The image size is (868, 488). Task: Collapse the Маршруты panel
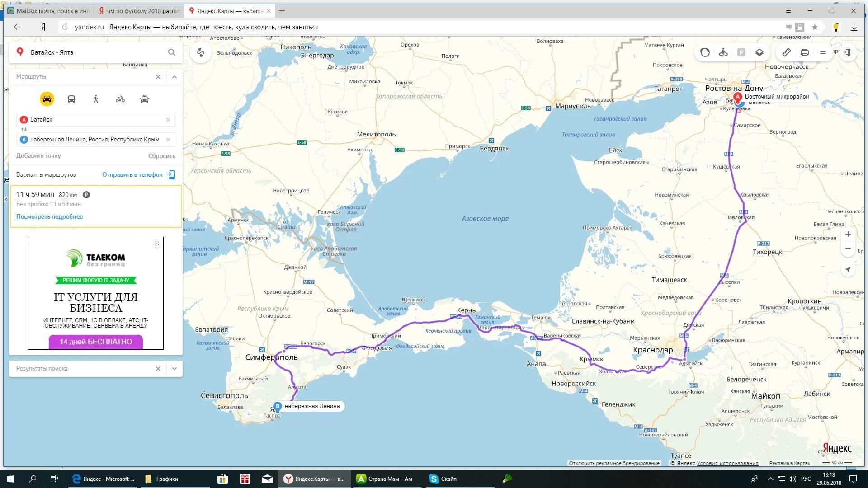coord(175,77)
